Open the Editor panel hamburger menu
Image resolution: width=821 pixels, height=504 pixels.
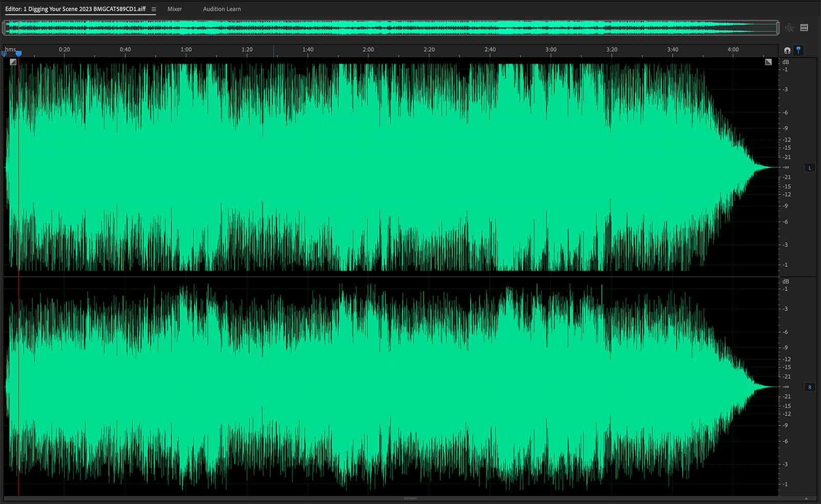pyautogui.click(x=153, y=9)
